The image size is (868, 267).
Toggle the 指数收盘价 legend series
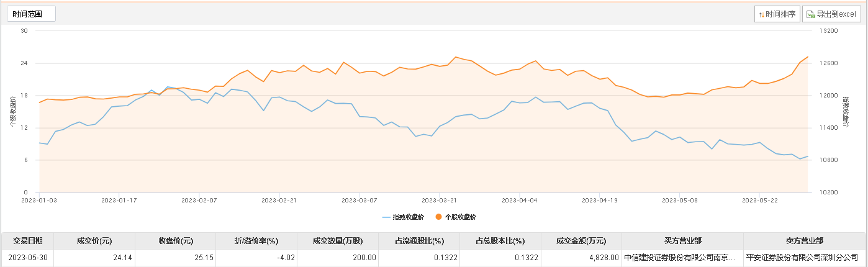(404, 217)
